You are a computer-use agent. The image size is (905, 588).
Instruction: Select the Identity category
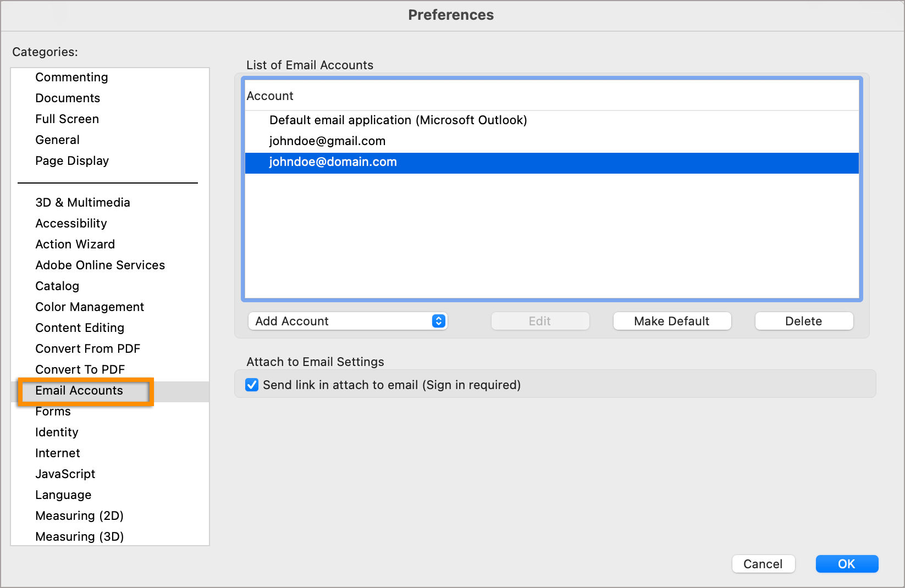coord(57,432)
